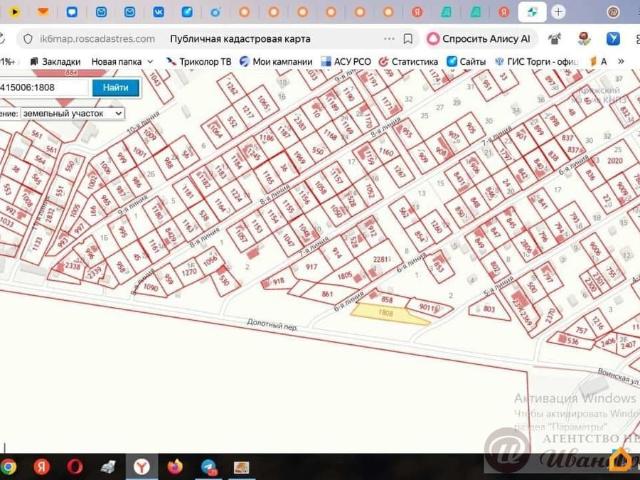Click parcel 1090 on the map

(151, 287)
